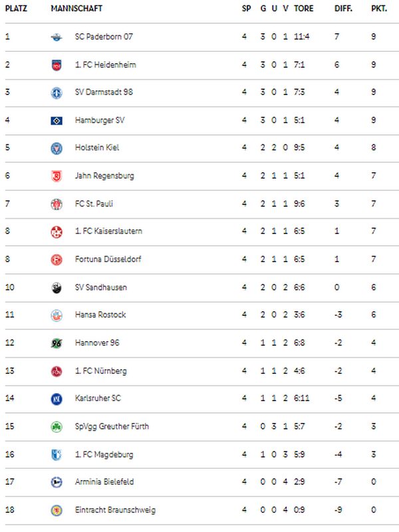Click the TORE column header
This screenshot has width=399, height=532.
coord(304,9)
